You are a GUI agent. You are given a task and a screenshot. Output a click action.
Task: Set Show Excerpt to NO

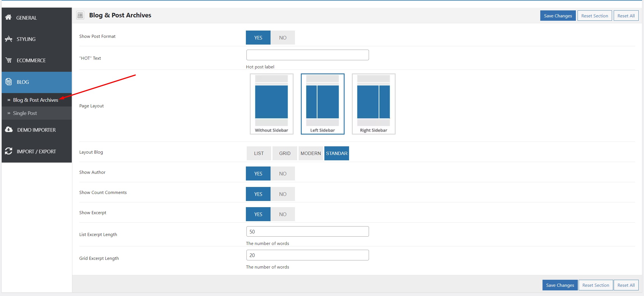[x=283, y=214]
